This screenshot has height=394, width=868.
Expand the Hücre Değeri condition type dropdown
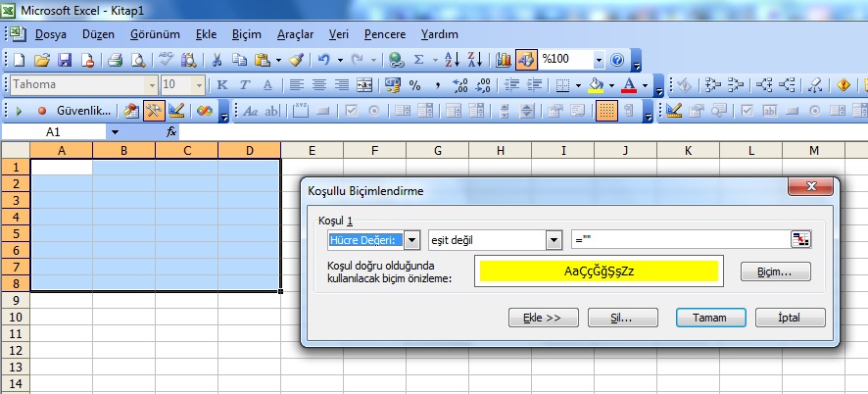[412, 240]
